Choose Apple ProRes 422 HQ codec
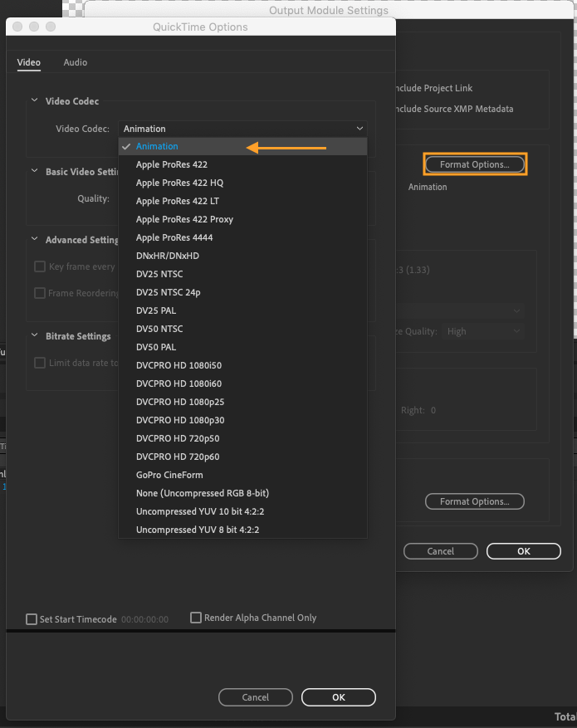This screenshot has width=577, height=728. [179, 183]
